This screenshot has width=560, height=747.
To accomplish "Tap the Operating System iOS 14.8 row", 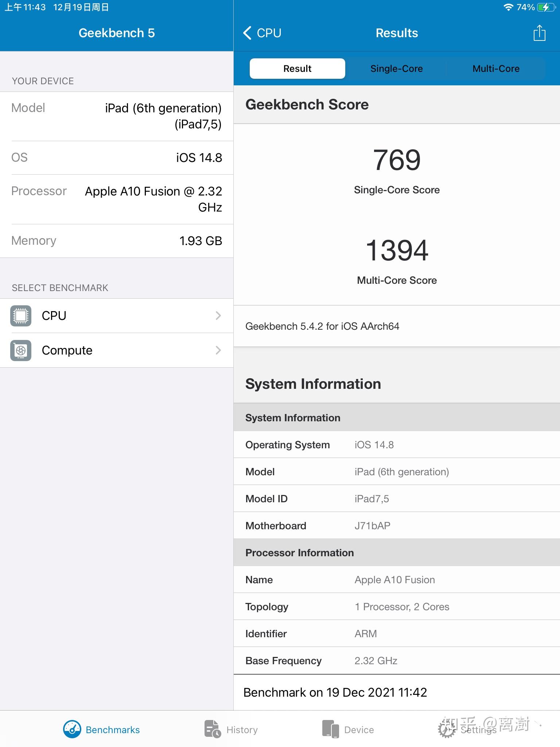I will tap(397, 445).
